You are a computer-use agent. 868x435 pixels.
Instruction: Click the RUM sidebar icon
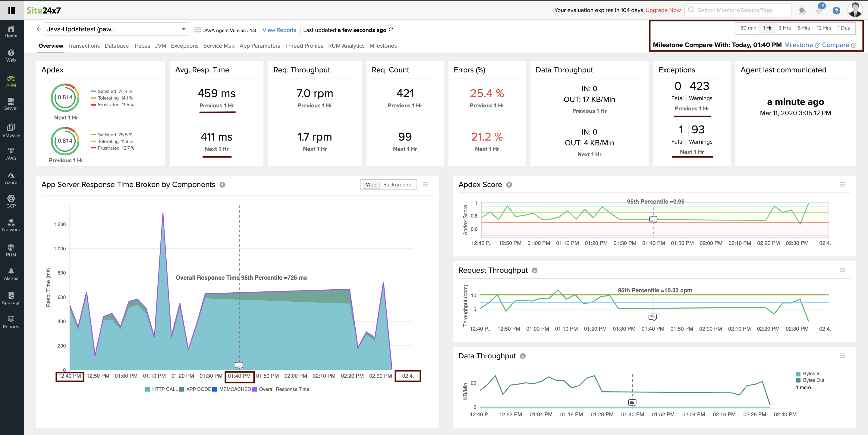click(11, 251)
